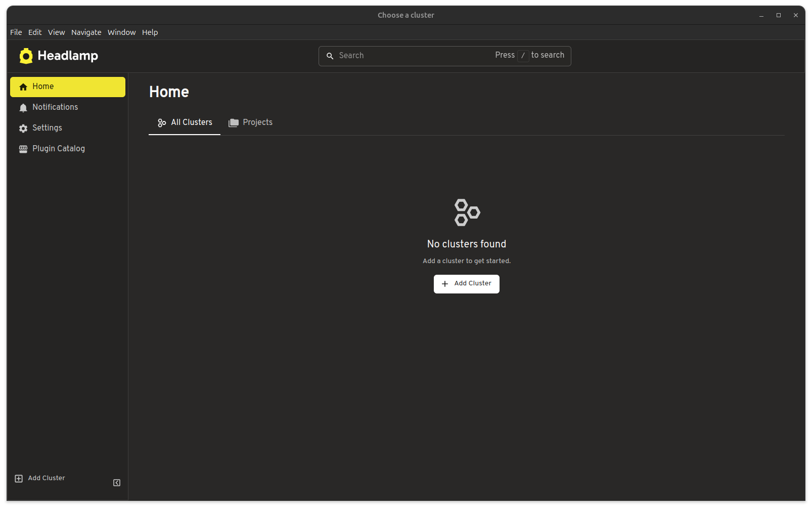Click the magnifier icon in search bar
Screen dimensions: 812x509
330,56
